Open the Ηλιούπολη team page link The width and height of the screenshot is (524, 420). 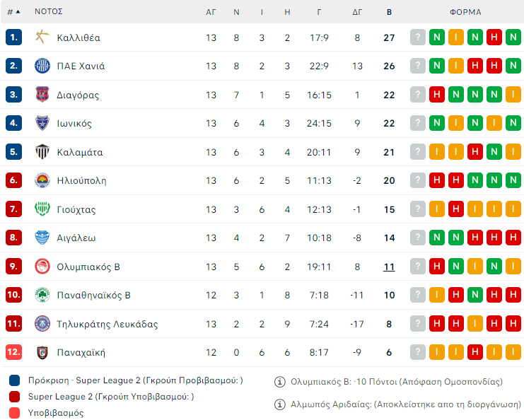pos(81,181)
